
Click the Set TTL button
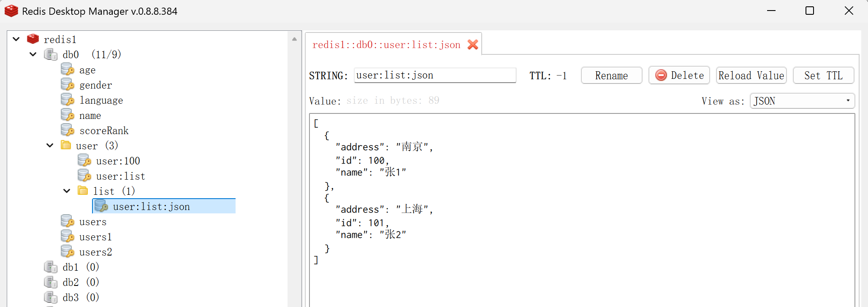(823, 75)
